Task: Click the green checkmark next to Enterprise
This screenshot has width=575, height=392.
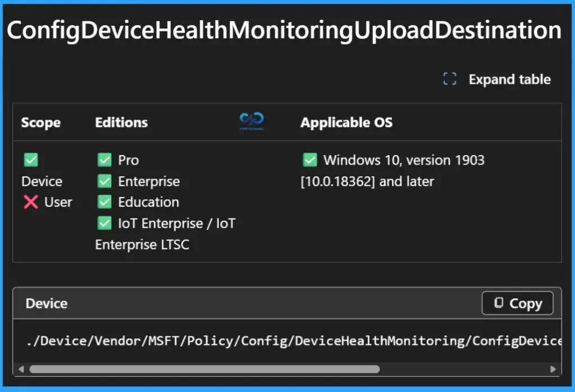Action: point(104,181)
